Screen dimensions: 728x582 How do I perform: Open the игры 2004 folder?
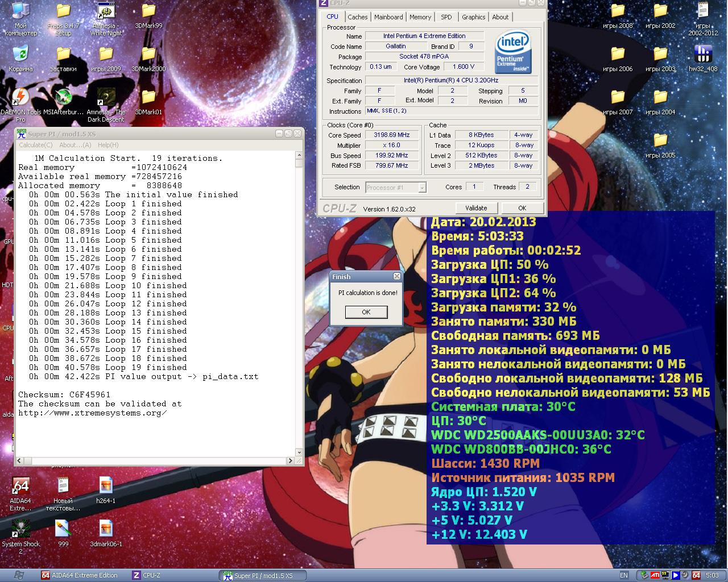(660, 102)
